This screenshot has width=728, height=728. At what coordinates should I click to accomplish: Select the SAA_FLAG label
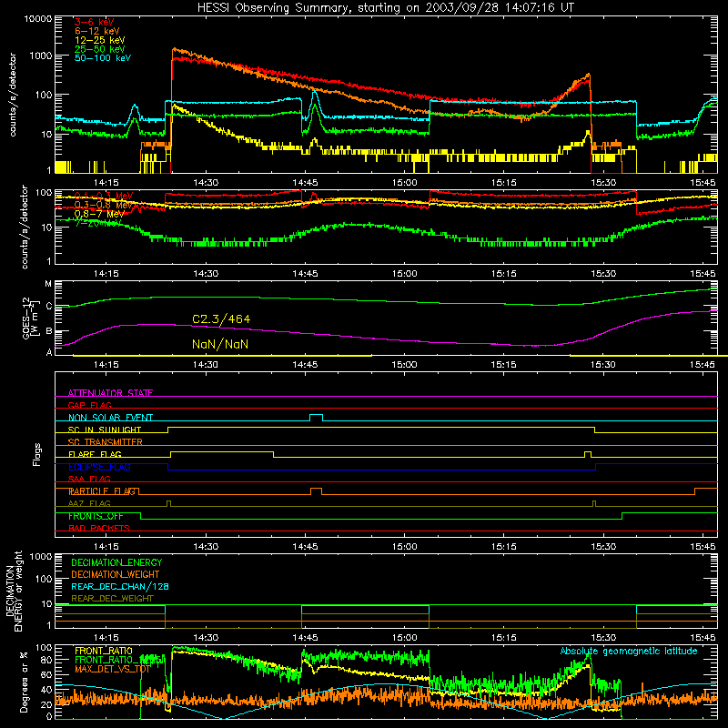(x=89, y=479)
